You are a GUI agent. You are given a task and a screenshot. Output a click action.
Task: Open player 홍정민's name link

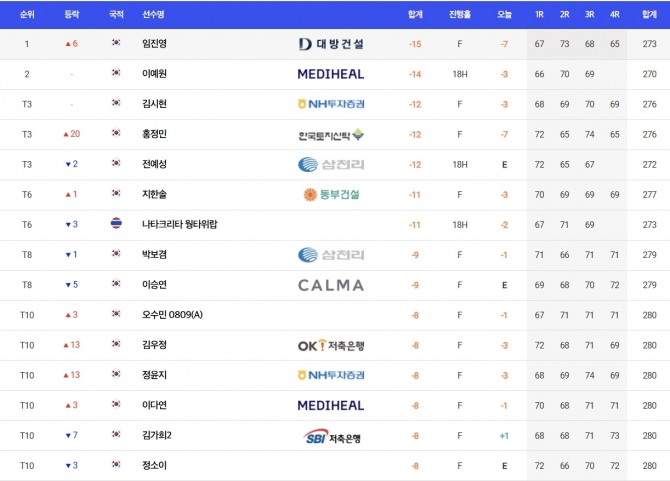154,134
